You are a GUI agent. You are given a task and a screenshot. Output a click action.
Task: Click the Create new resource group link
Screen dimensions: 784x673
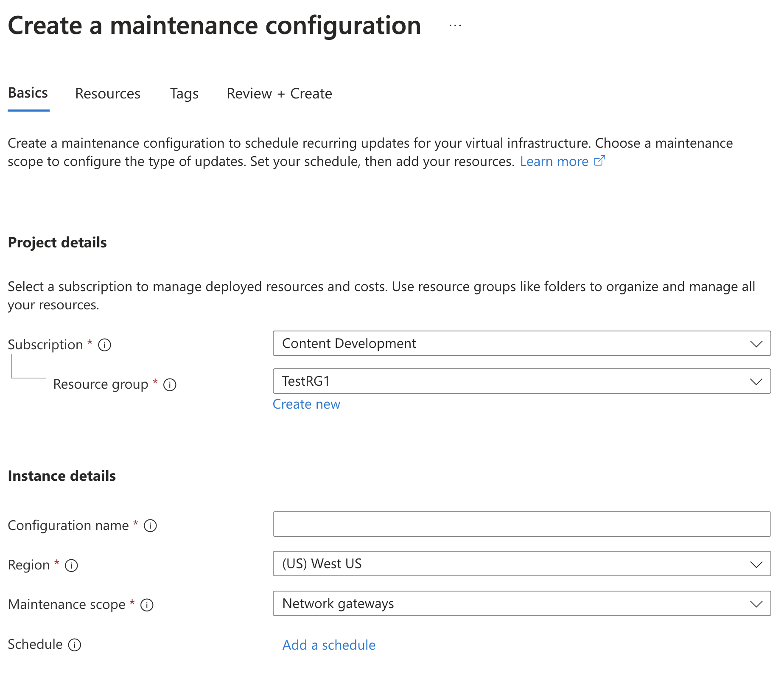tap(306, 404)
